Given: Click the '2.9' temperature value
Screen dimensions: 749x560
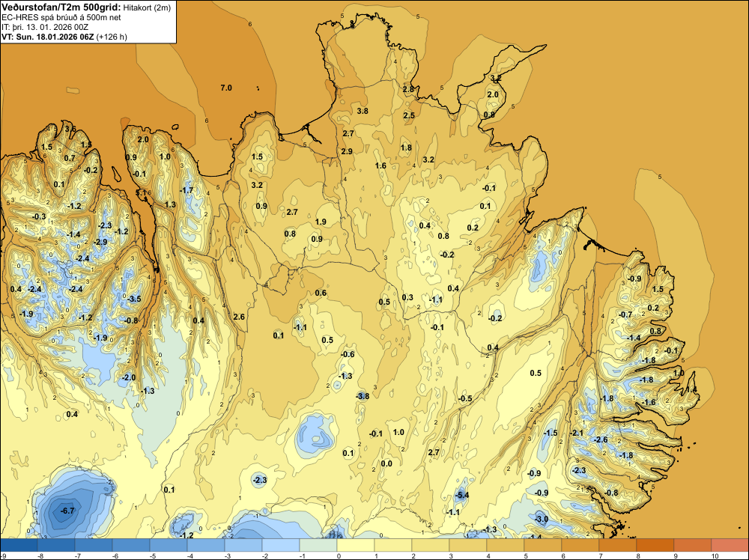Looking at the screenshot, I should [x=347, y=151].
